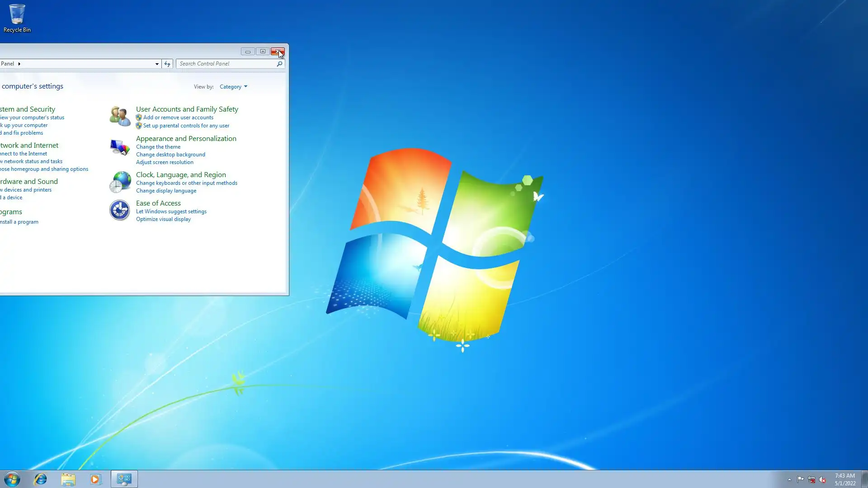Viewport: 868px width, 488px height.
Task: Launch Internet Explorer from taskbar
Action: (x=41, y=479)
